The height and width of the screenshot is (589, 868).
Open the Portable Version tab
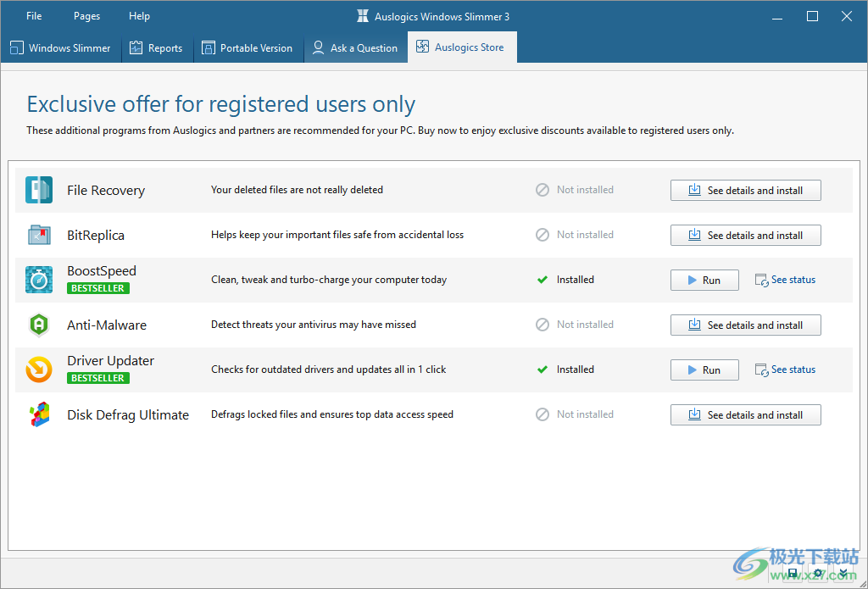pos(248,48)
